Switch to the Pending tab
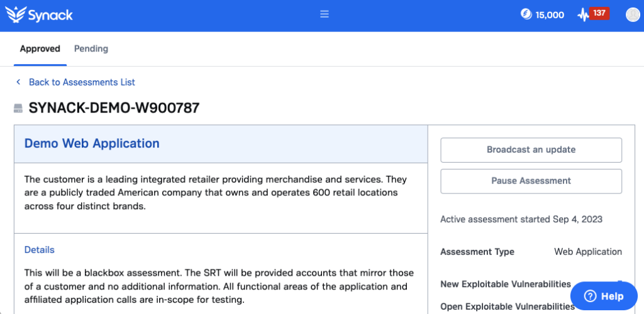 [91, 49]
